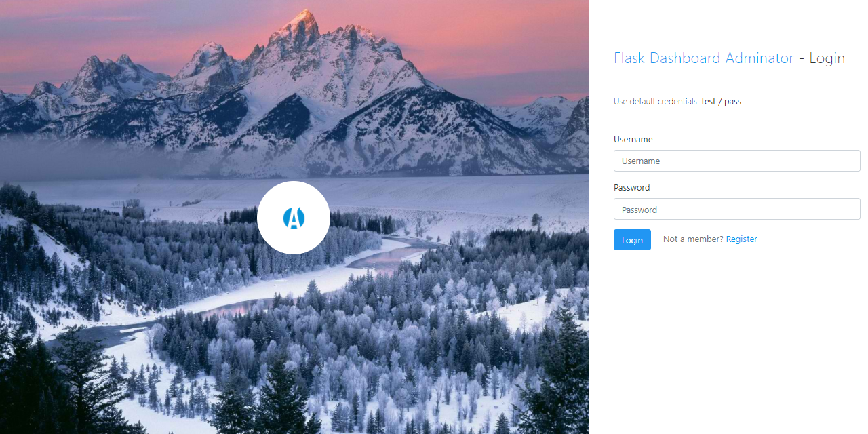Click the Username placeholder text inside the field
The height and width of the screenshot is (434, 868).
(641, 161)
